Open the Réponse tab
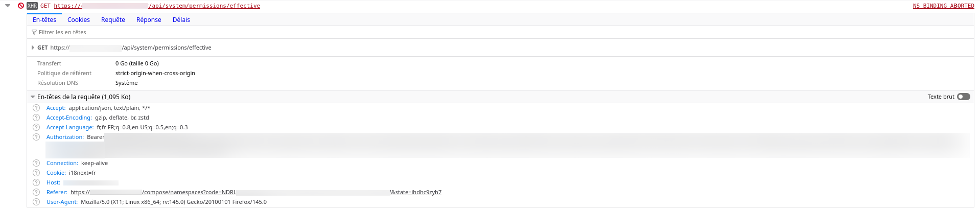Screen dimensions: 980x209 (149, 19)
